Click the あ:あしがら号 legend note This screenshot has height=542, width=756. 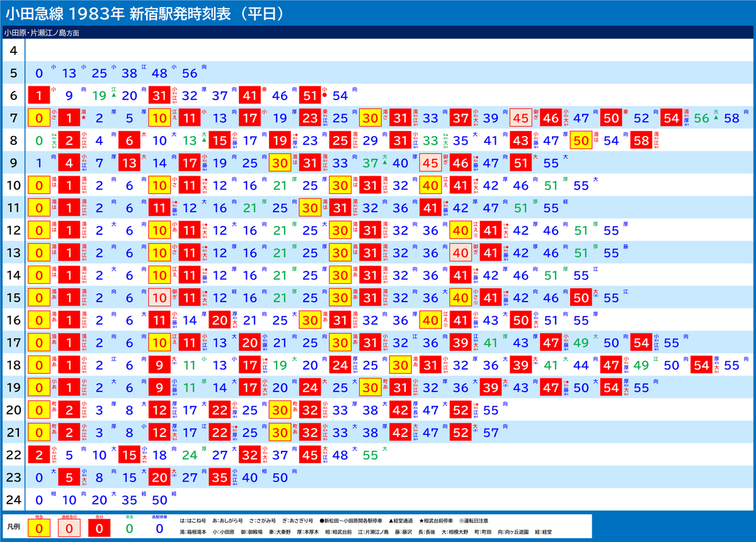coord(228,521)
